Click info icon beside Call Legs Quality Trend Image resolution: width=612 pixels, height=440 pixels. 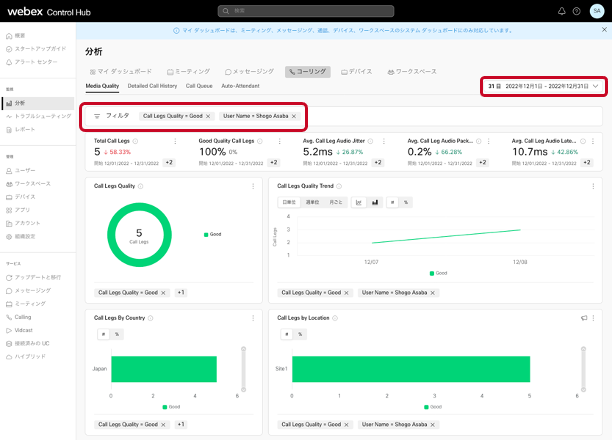point(339,186)
